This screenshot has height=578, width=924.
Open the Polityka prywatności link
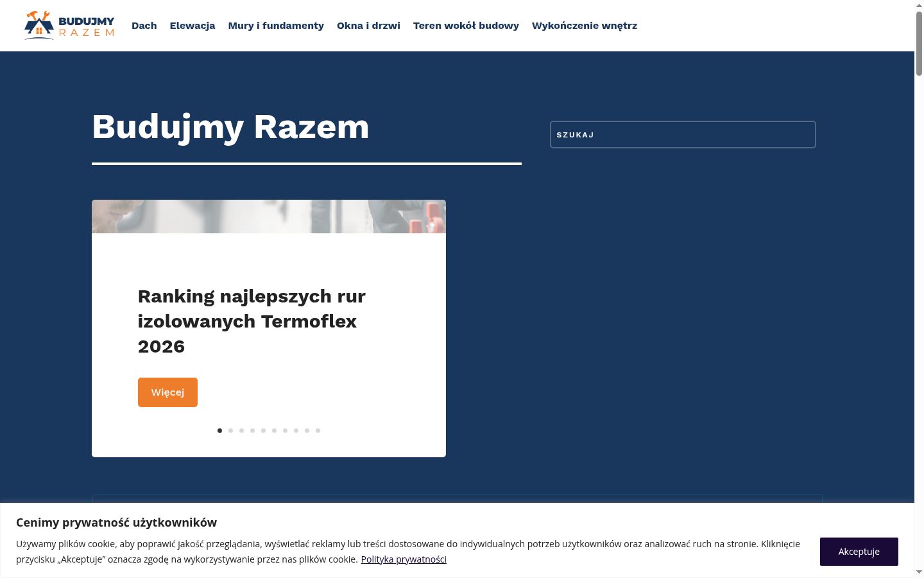[x=404, y=559]
